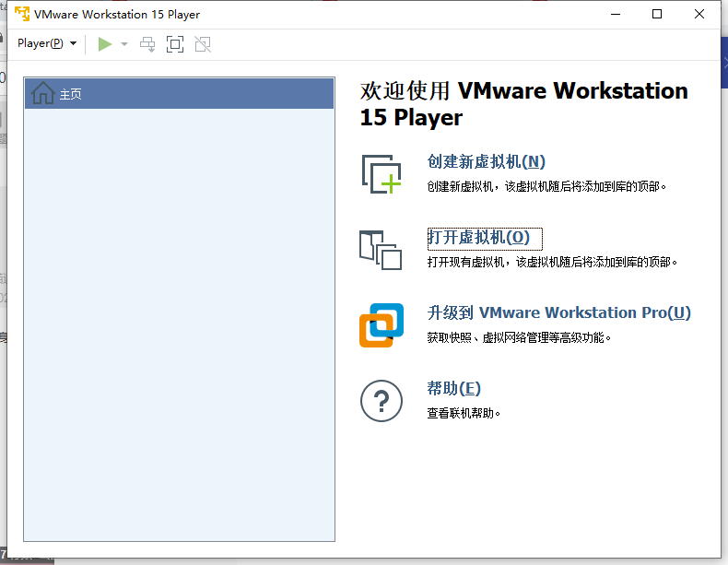Click the 帮助(E) help link
This screenshot has height=565, width=728.
[x=453, y=388]
